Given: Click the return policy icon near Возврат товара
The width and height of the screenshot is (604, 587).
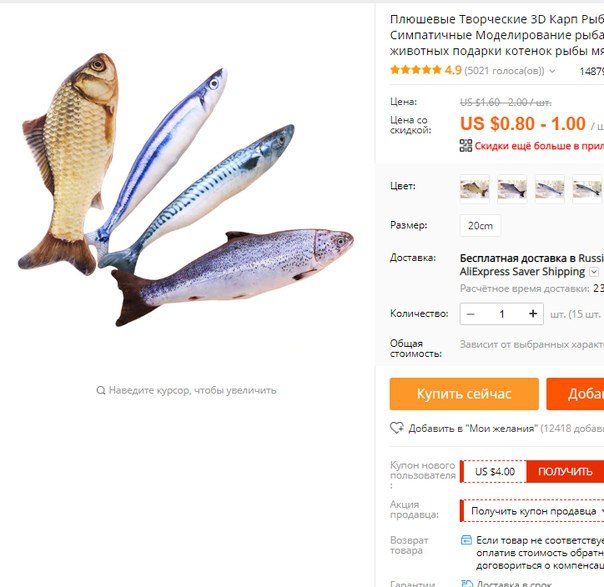Looking at the screenshot, I should [466, 540].
